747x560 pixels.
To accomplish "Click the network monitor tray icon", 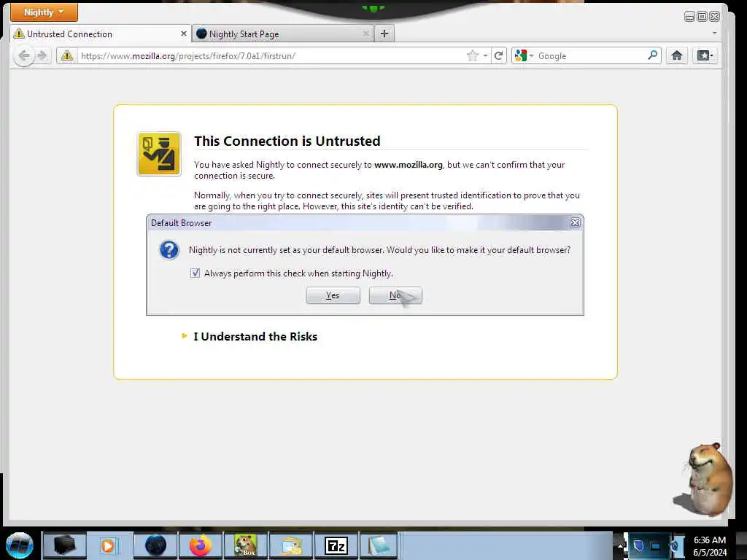I will click(657, 546).
